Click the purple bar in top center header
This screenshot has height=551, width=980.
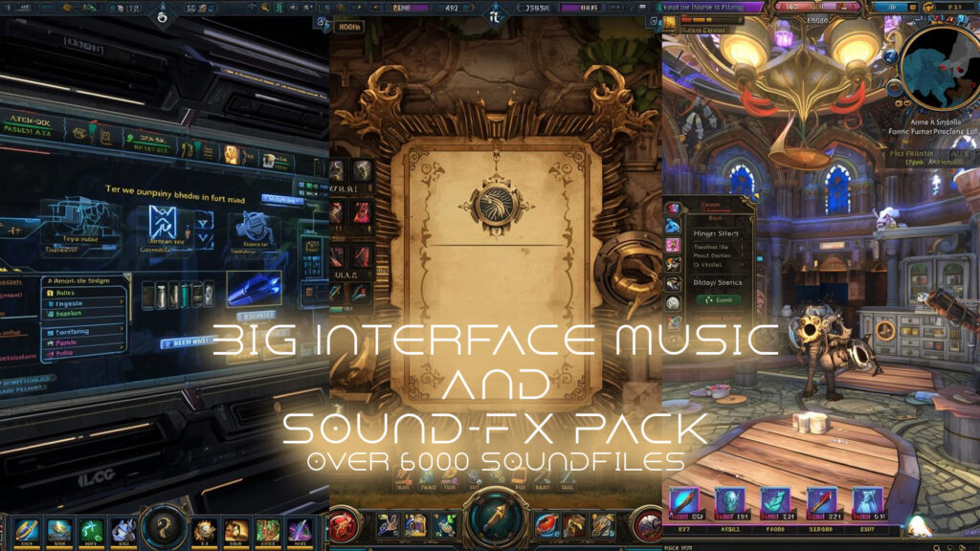(x=576, y=8)
